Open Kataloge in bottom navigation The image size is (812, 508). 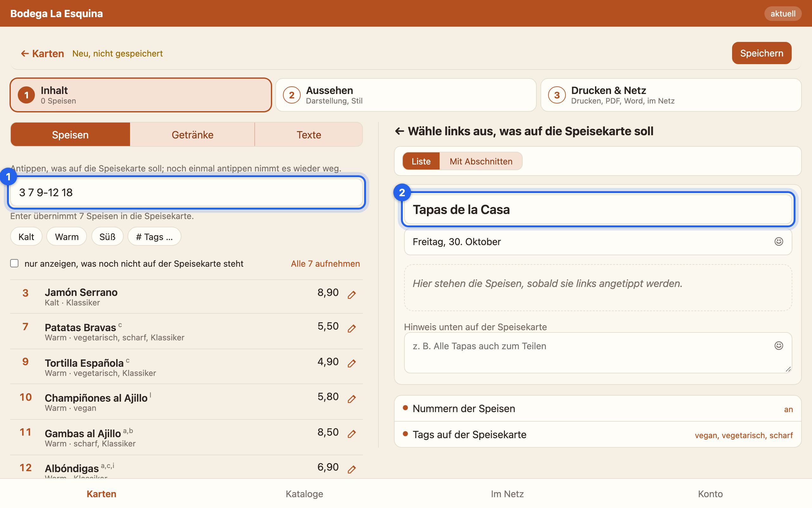[x=304, y=494]
